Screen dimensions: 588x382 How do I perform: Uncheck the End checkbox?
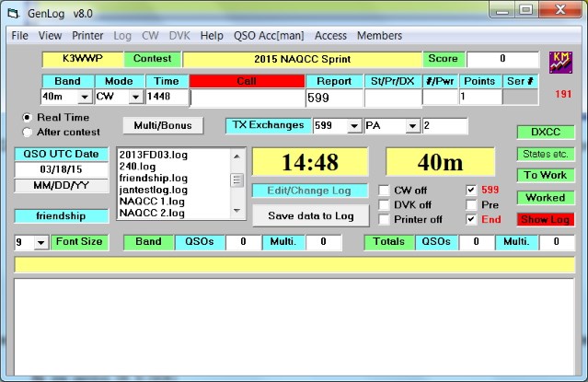click(x=472, y=219)
